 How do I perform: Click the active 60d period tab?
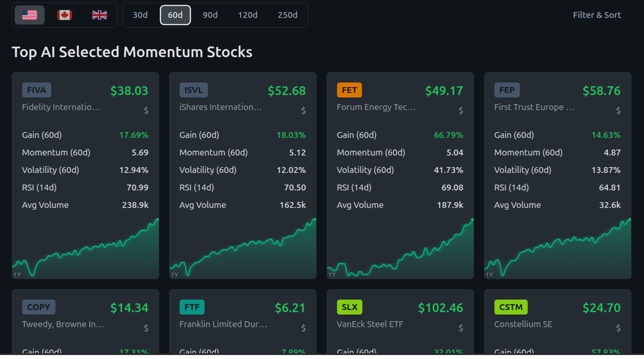click(x=175, y=15)
